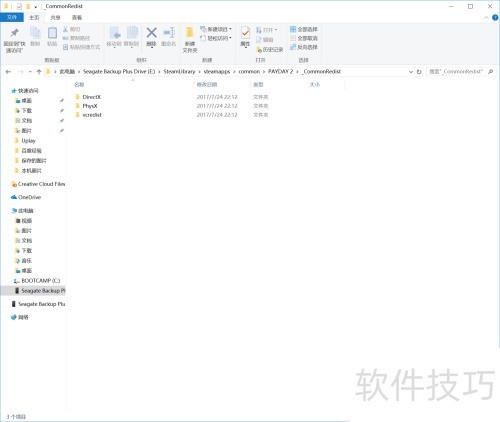Collapse the ribbon with the chevron
This screenshot has height=422, width=500.
(x=486, y=18)
